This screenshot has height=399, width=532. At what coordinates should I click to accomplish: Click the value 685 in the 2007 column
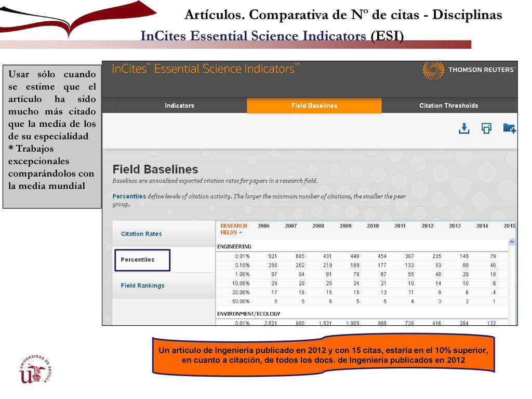[300, 256]
